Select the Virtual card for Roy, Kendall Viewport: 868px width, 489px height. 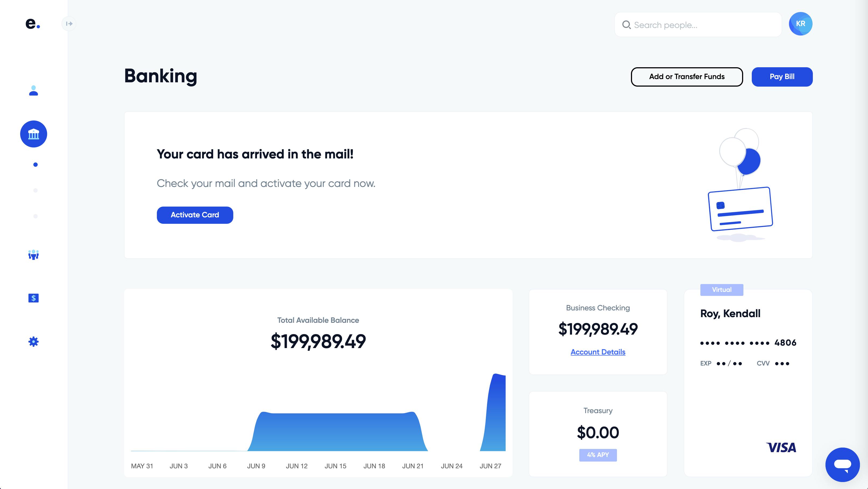tap(748, 382)
